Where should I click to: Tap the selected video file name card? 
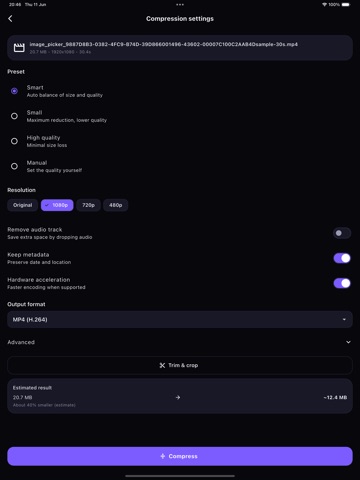click(x=180, y=48)
